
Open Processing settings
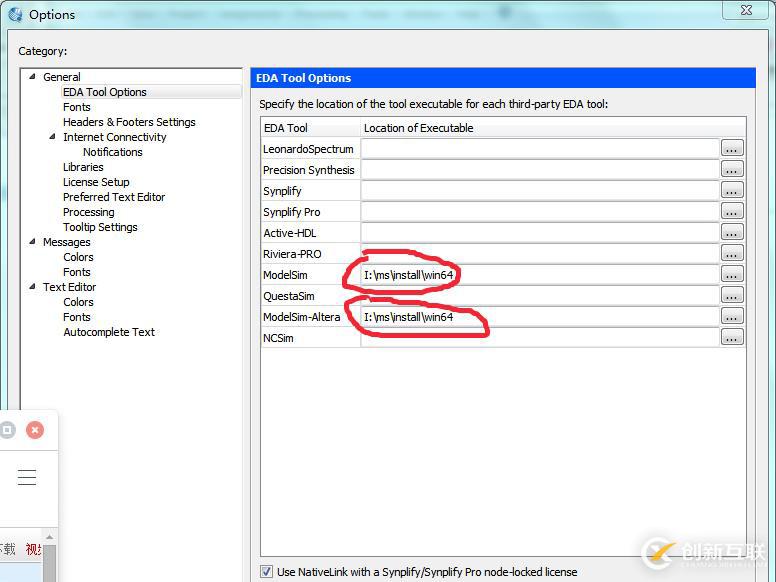(89, 212)
